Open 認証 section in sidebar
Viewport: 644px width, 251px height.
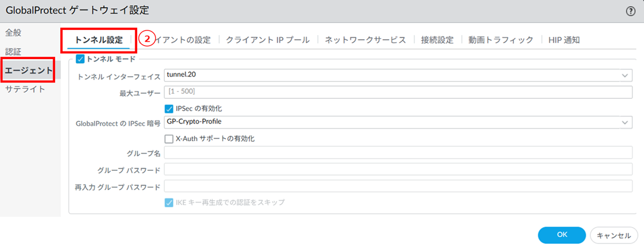tap(13, 52)
